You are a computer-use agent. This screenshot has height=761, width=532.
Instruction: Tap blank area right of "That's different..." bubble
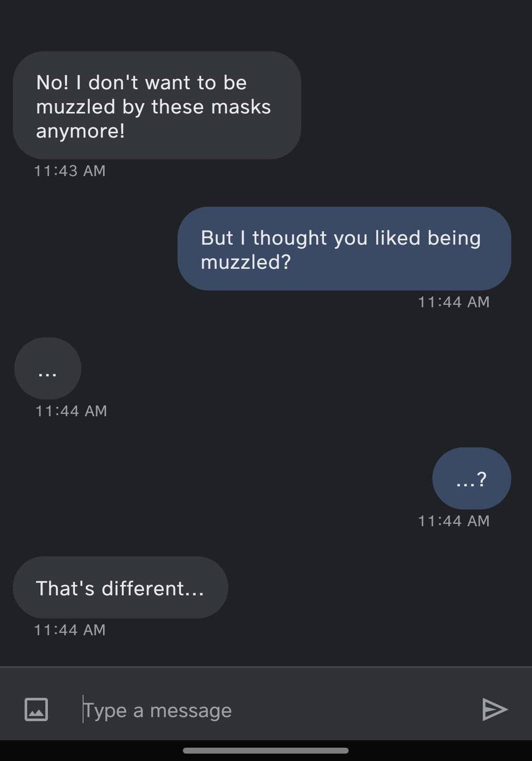tap(375, 587)
